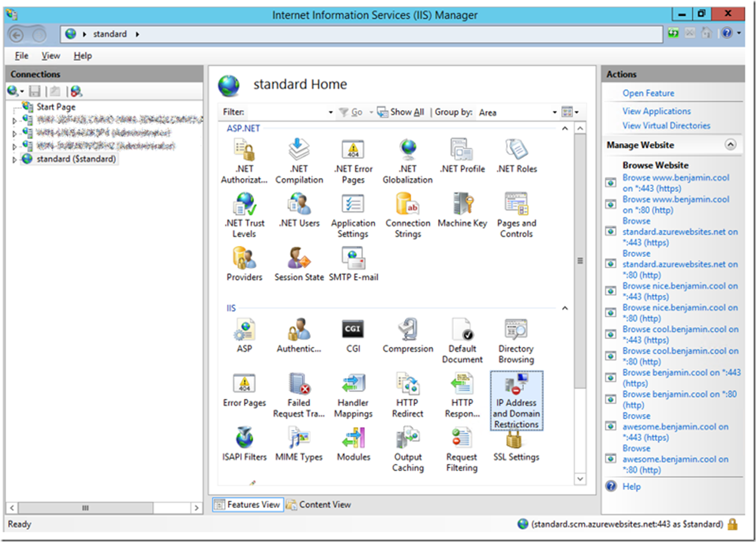Select the Default Document icon
Viewport: 756px width, 542px height.
point(462,341)
